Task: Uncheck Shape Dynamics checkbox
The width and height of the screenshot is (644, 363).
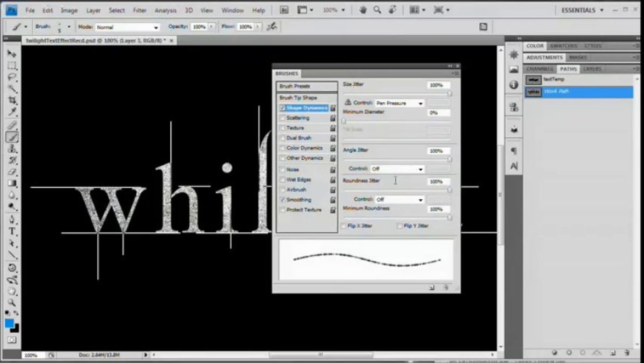Action: pos(282,108)
